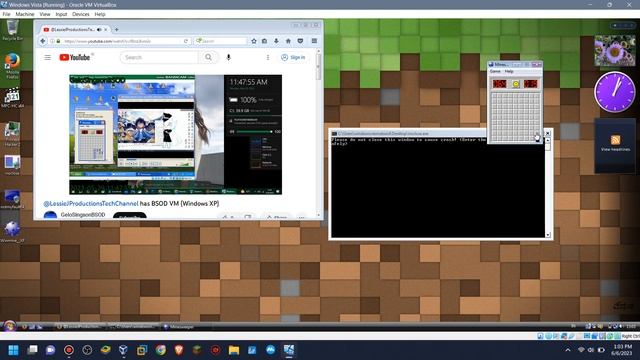The height and width of the screenshot is (360, 640).
Task: Open the VirtualBox File menu
Action: [x=7, y=14]
